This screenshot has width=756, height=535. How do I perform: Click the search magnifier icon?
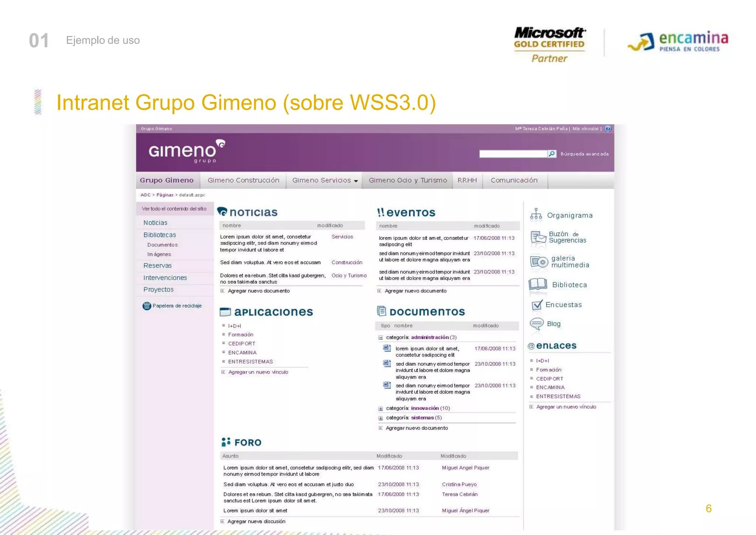(x=552, y=154)
